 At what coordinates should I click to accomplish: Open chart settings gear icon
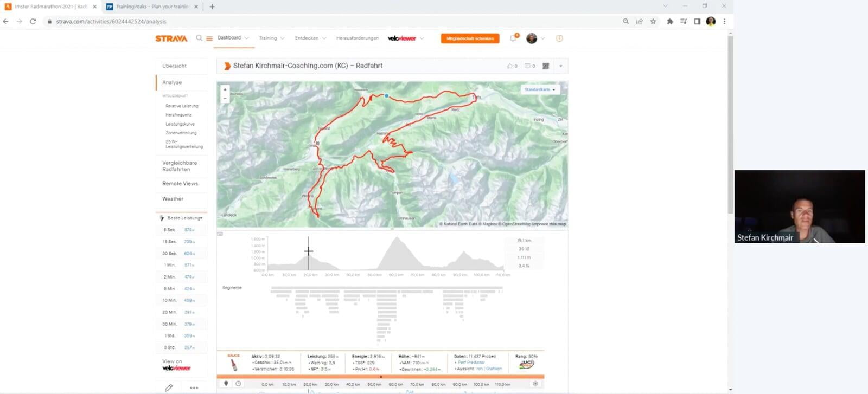click(535, 384)
